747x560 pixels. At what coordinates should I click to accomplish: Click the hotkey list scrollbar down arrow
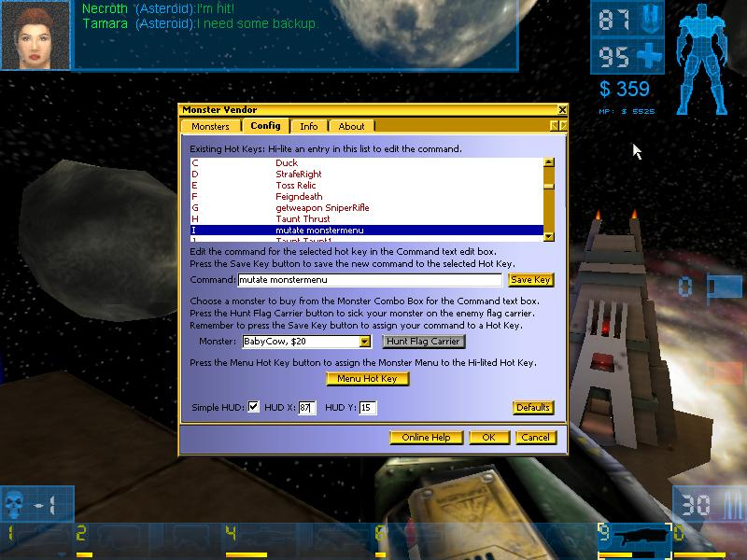point(548,235)
